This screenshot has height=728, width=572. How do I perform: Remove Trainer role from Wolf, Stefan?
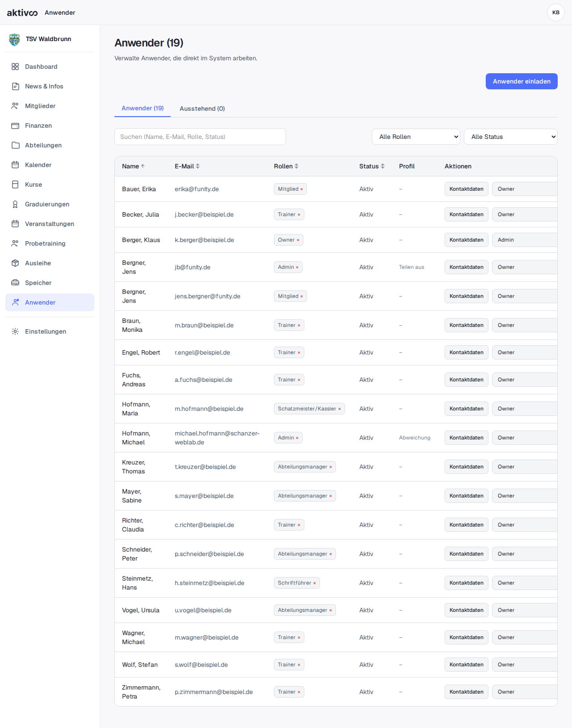click(299, 665)
